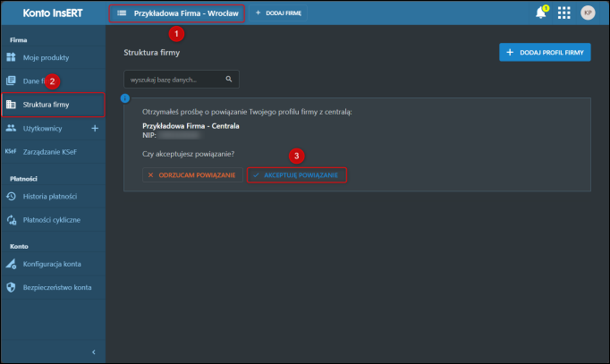
Task: Collapse the sidebar with the chevron arrow
Action: click(x=94, y=352)
